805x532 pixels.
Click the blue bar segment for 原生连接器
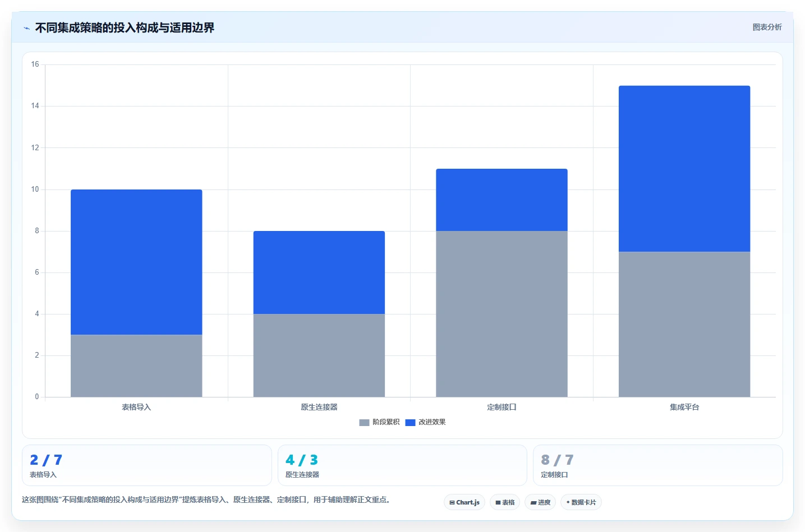pyautogui.click(x=319, y=272)
